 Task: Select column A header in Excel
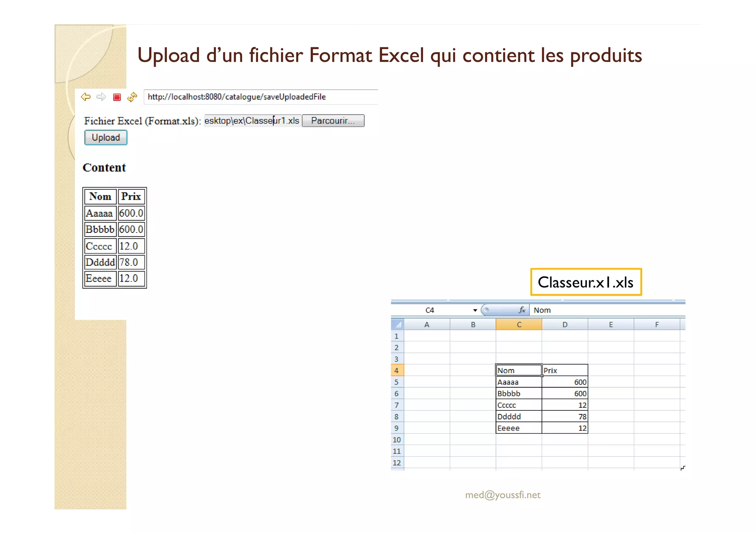427,324
